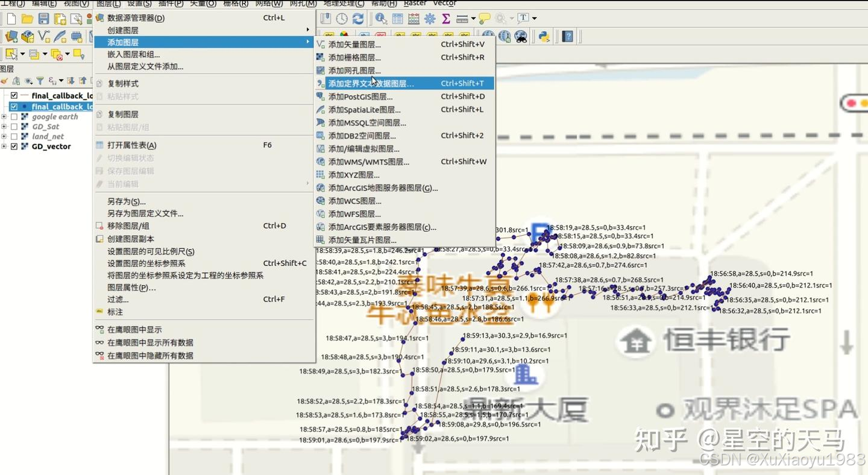Choose 添加PostGIS图层... entry
The height and width of the screenshot is (475, 868).
pyautogui.click(x=404, y=96)
